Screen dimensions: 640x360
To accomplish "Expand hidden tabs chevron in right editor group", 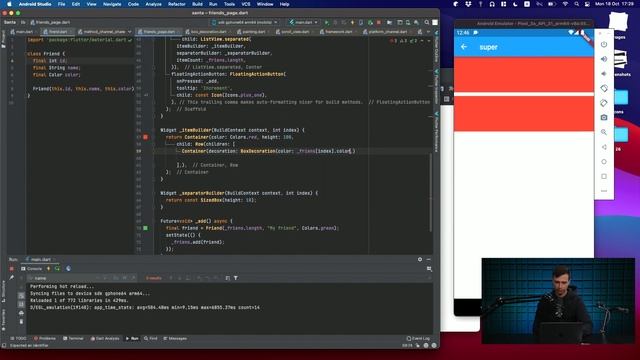I will 428,31.
